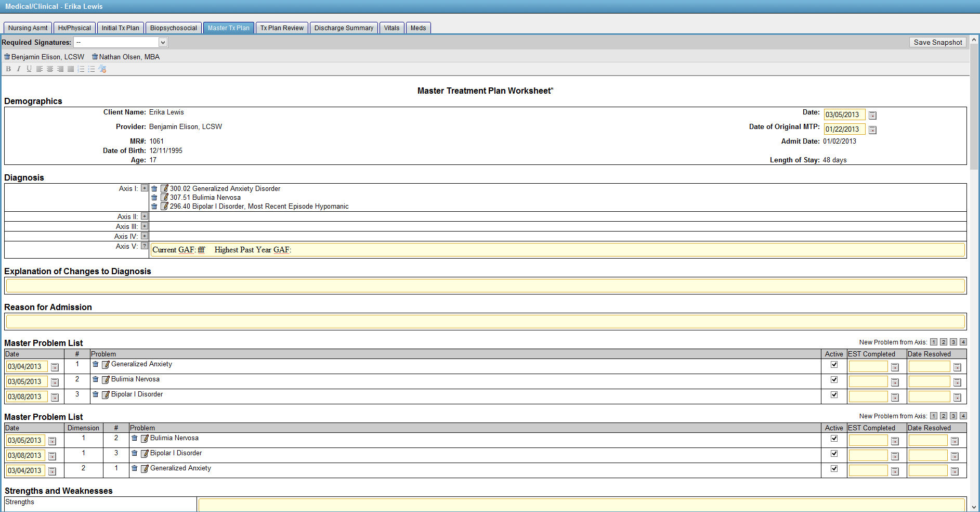Click the Date field showing 03/05/2013 in Demographics
Viewport: 980px width, 512px height.
[845, 114]
